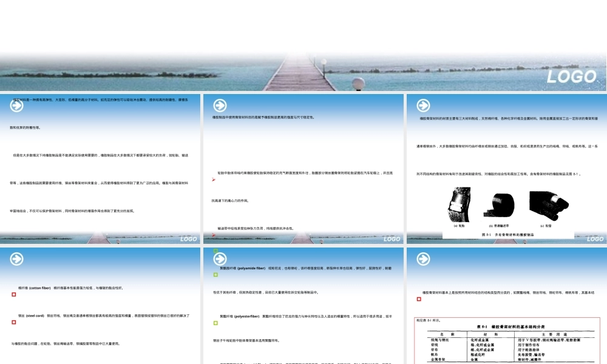Viewport: 607px width, 364px height.
Task: Click the table header 主要用途
Action: coord(555,334)
